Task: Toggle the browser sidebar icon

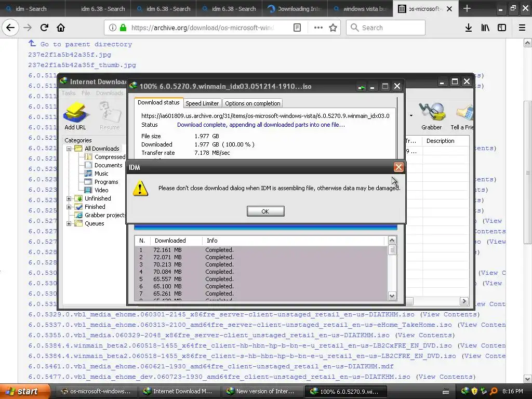Action: click(x=502, y=28)
